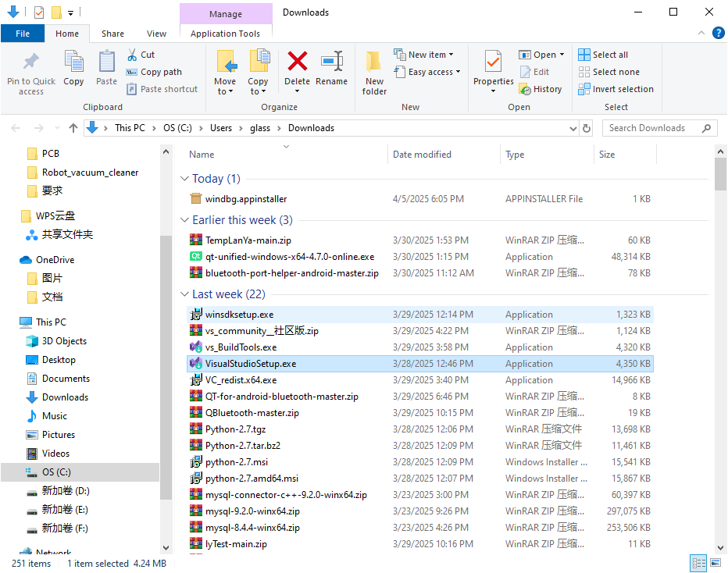This screenshot has height=573, width=728.
Task: Click Invert selection button
Action: tap(616, 89)
